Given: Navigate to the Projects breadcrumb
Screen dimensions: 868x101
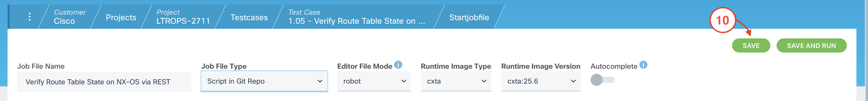Looking at the screenshot, I should click(121, 17).
